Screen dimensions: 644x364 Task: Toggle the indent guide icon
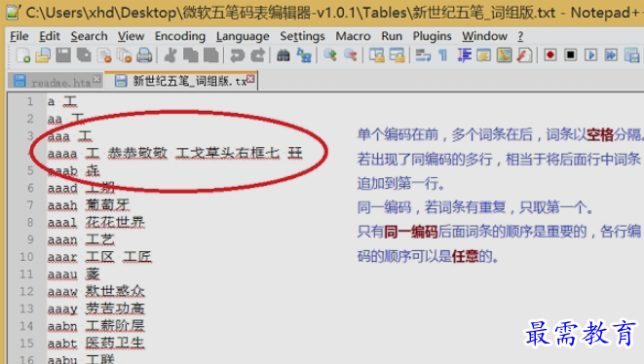click(x=464, y=55)
